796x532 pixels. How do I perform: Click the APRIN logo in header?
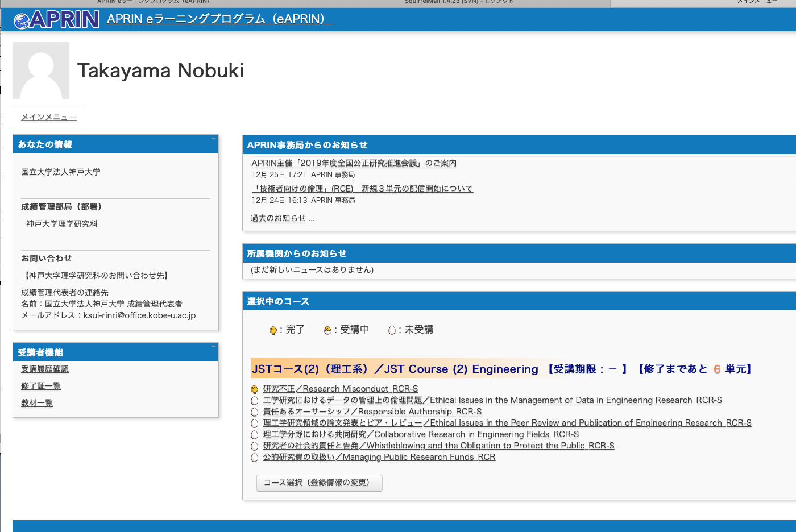click(57, 20)
